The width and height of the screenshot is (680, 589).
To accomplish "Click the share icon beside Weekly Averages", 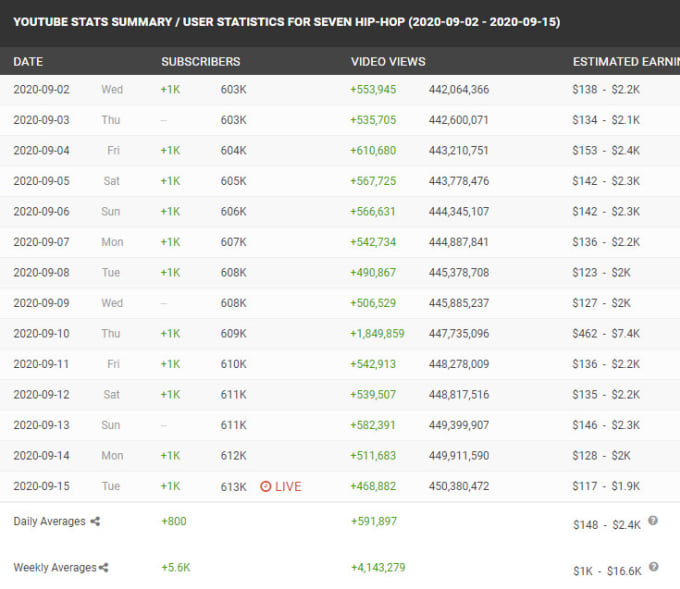I will coord(104,567).
